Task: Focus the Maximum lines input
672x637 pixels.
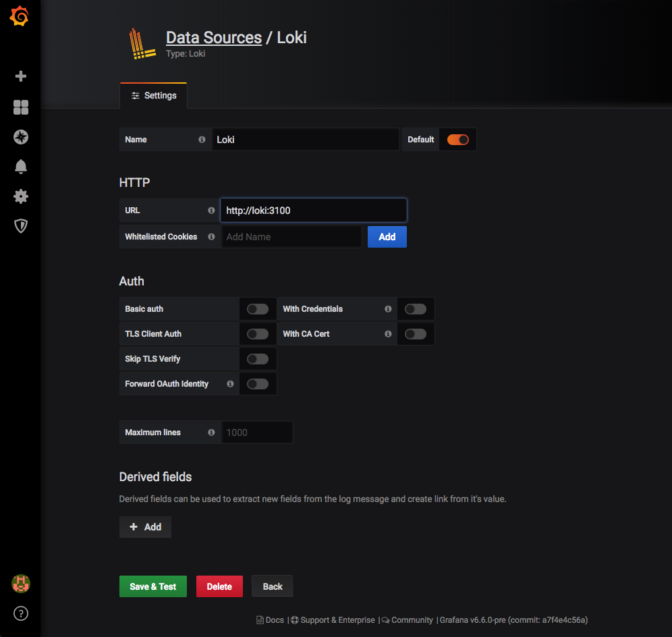Action: point(257,432)
